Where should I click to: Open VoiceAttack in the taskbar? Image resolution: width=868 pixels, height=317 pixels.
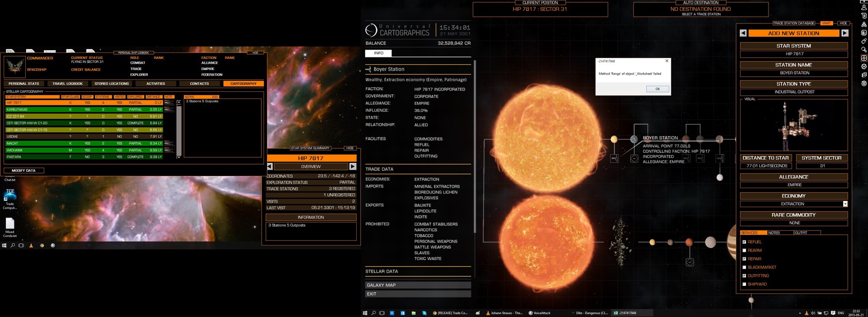point(539,313)
